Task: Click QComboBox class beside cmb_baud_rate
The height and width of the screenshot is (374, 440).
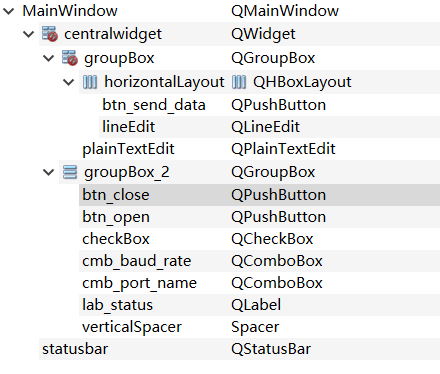Action: tap(277, 261)
